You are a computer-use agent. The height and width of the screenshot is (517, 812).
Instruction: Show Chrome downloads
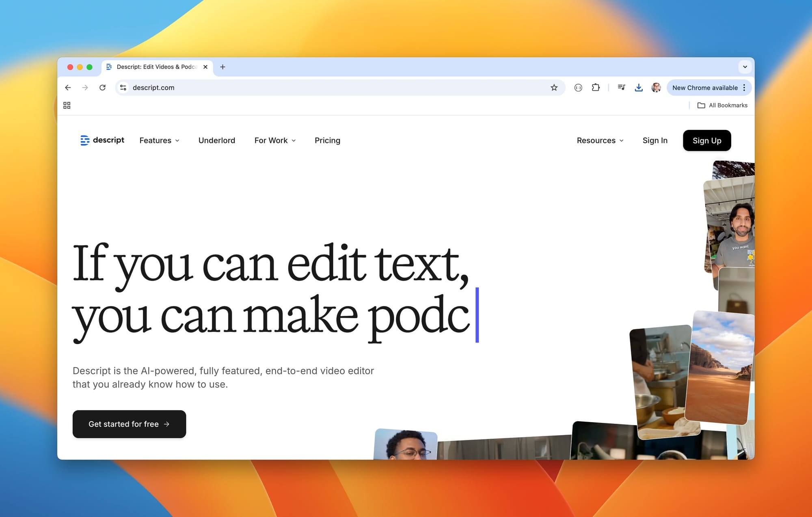pos(639,88)
